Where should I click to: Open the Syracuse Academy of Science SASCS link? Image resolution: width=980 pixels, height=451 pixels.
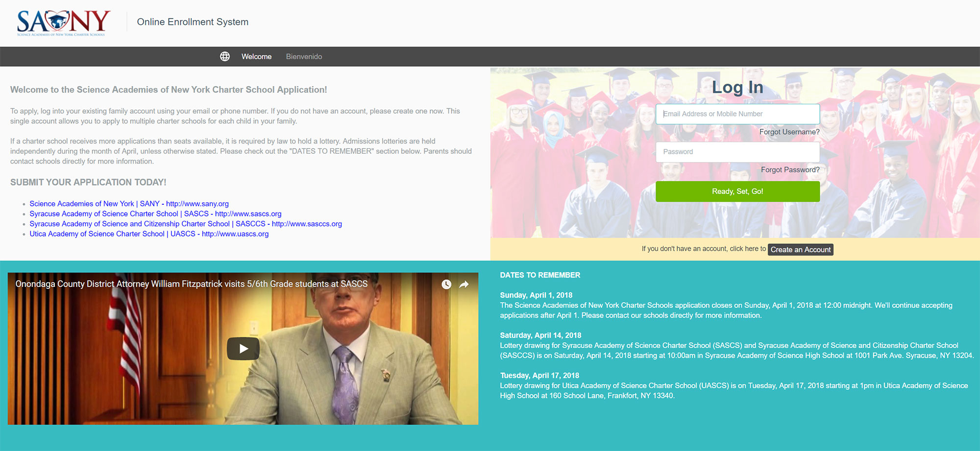(x=155, y=214)
